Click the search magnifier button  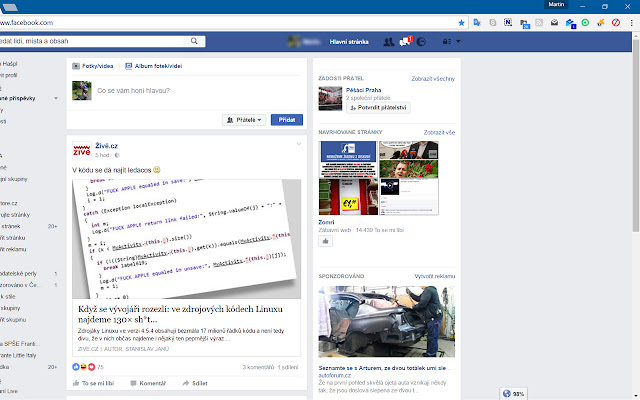(194, 41)
